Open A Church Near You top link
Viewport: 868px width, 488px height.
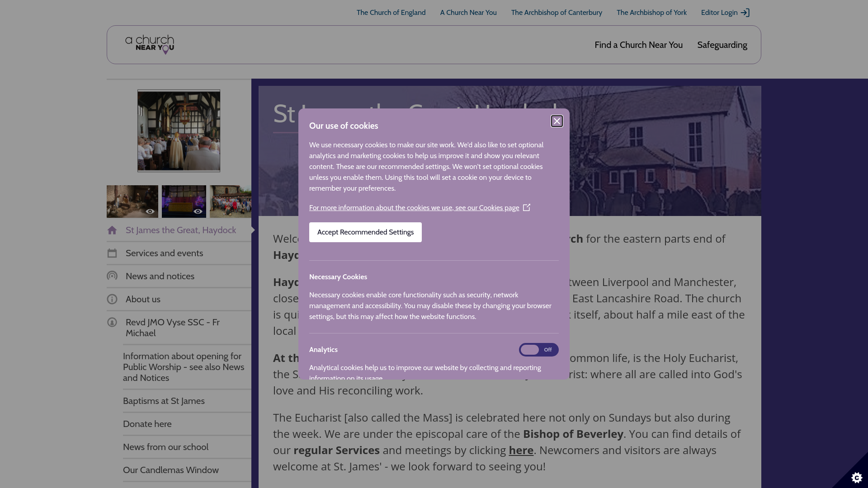[468, 13]
